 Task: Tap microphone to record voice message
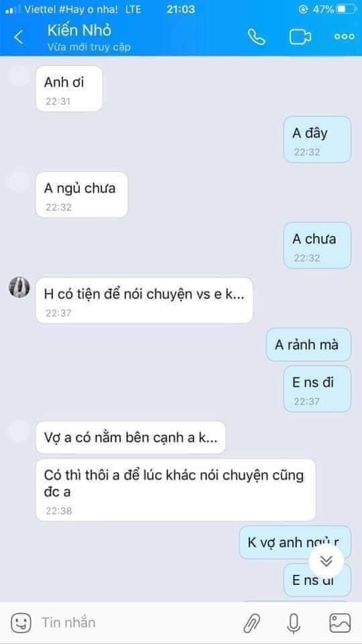click(x=293, y=623)
